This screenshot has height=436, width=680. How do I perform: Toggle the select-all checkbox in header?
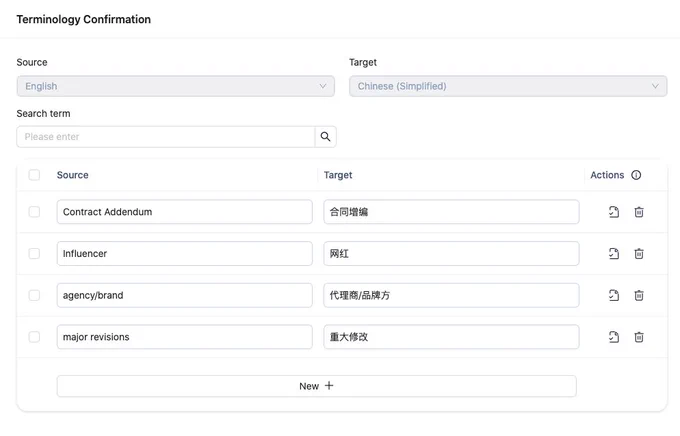[34, 175]
